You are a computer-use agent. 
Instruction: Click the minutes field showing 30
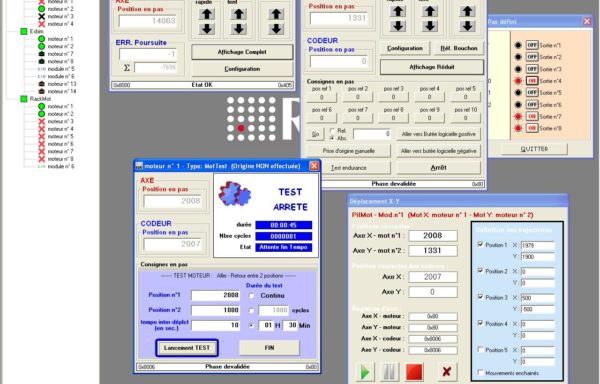[x=290, y=325]
